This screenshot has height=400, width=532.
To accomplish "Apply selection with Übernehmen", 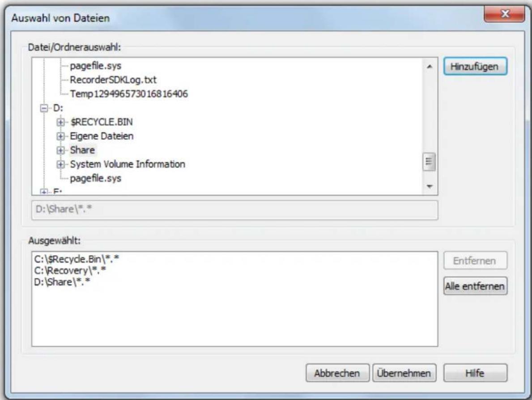I will (x=404, y=373).
